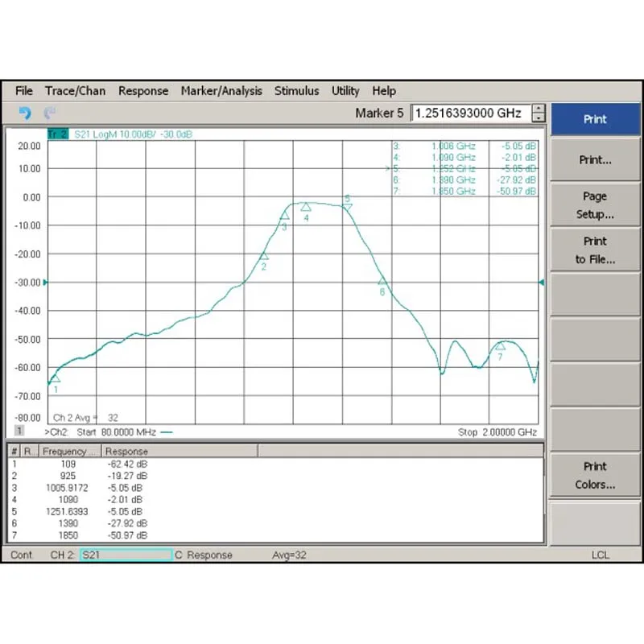644x644 pixels.
Task: Open the Print Colors dialog
Action: coord(595,476)
